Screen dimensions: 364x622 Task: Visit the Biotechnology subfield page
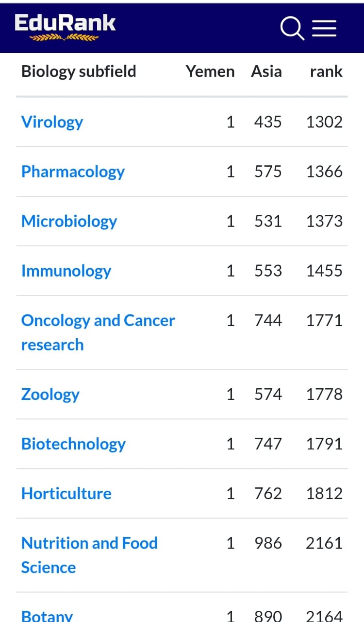coord(73,444)
